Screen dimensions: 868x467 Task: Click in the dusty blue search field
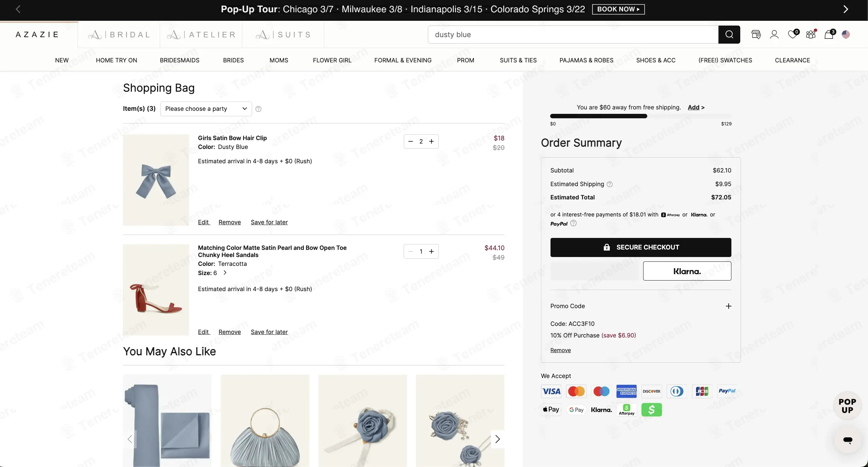point(573,34)
